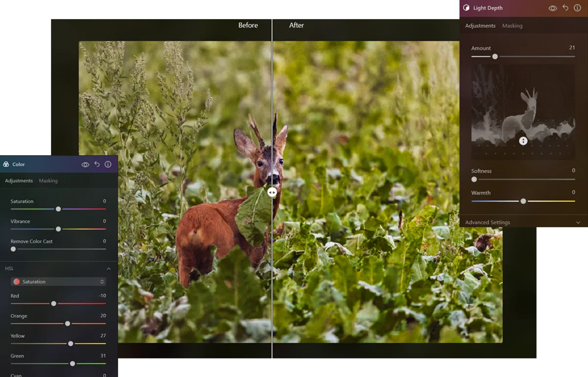Image resolution: width=588 pixels, height=377 pixels.
Task: Click the Warmth slider knob
Action: pos(523,201)
